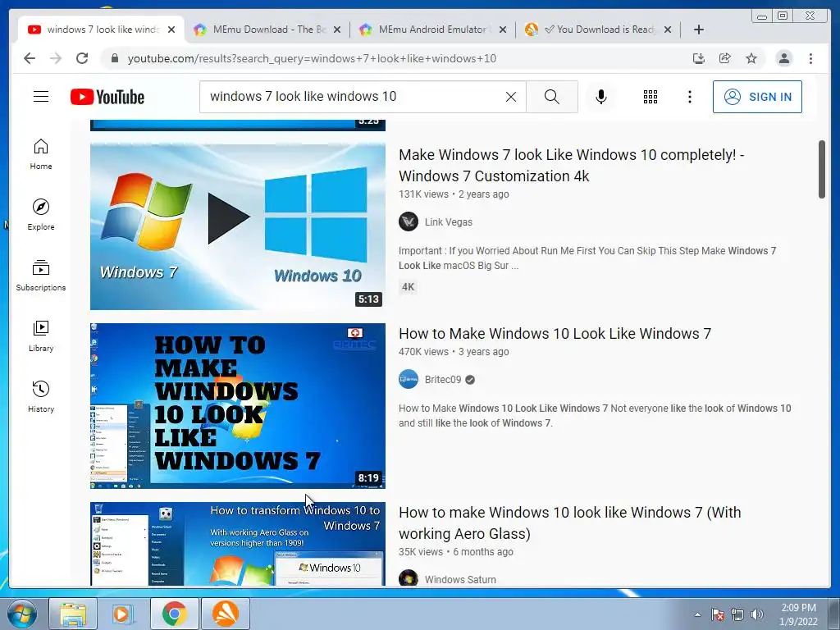Open Windows 7 to Windows 10 thumbnail
The height and width of the screenshot is (630, 840).
(x=237, y=226)
